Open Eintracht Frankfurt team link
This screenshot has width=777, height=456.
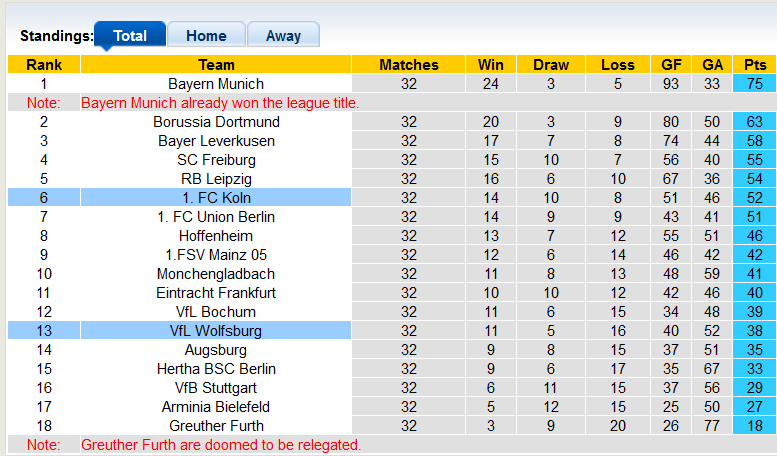(216, 293)
